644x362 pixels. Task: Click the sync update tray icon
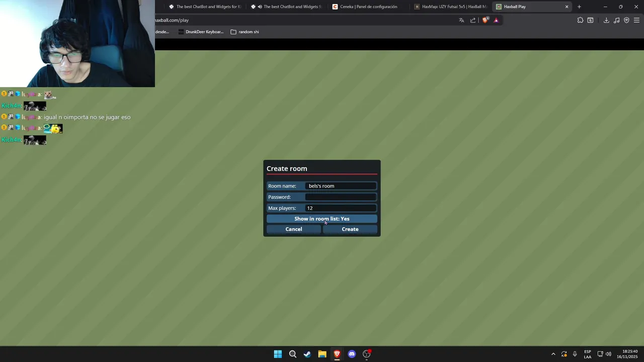click(564, 354)
